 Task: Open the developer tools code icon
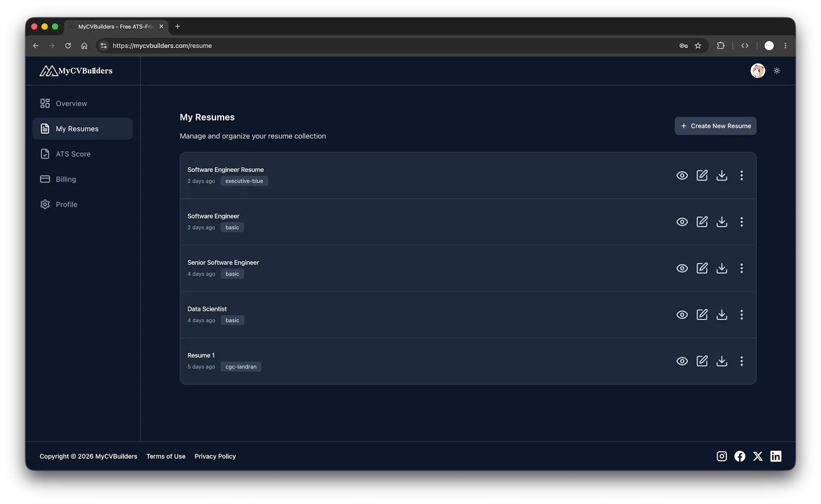(x=745, y=46)
